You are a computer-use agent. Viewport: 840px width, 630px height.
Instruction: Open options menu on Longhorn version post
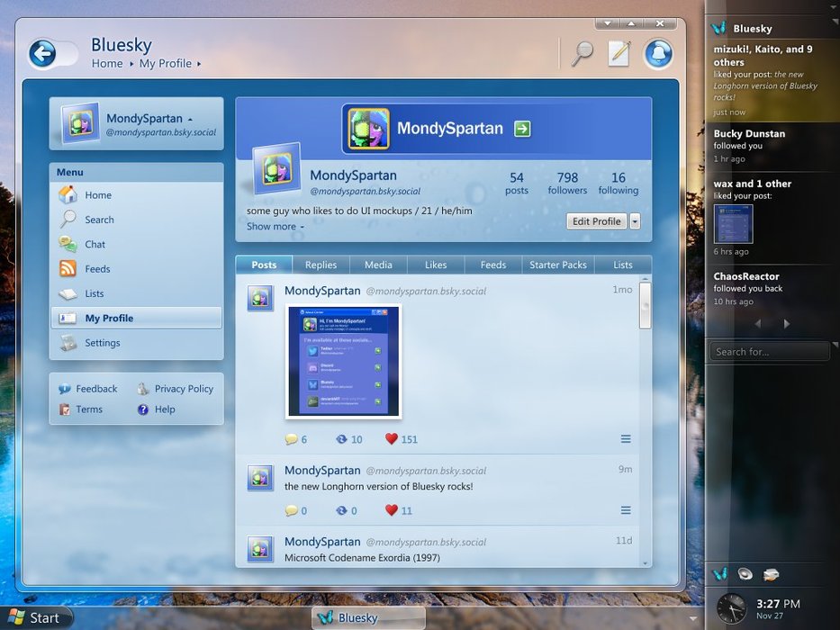(626, 510)
